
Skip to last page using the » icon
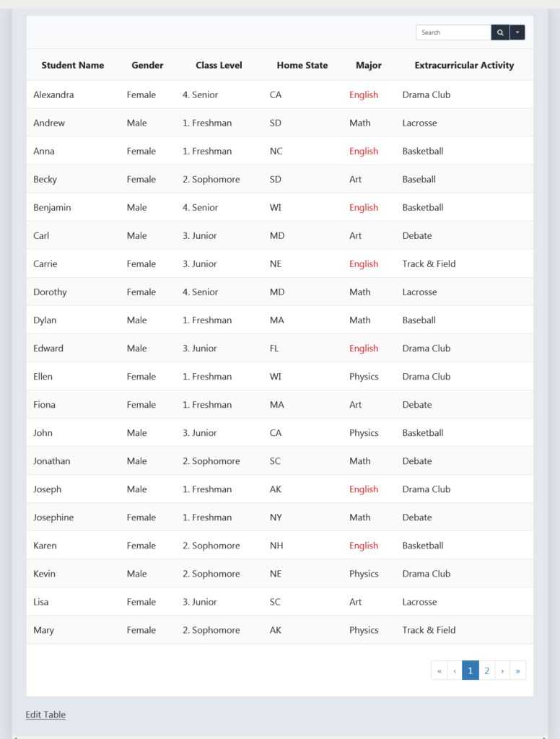point(518,670)
